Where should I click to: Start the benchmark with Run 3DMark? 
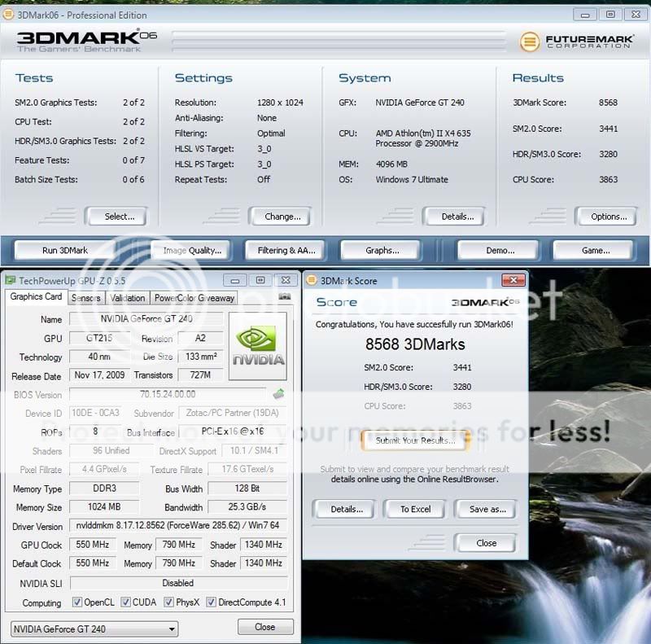(x=65, y=251)
